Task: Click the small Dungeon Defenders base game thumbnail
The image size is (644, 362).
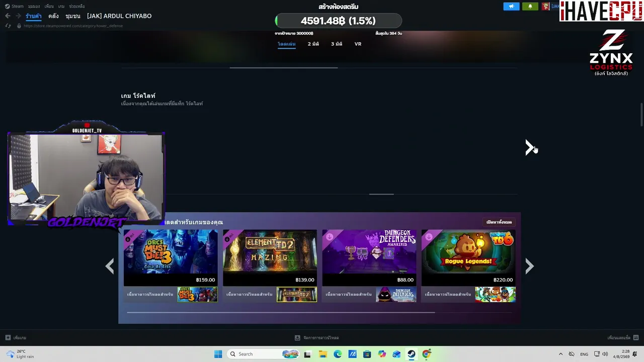Action: point(396,294)
